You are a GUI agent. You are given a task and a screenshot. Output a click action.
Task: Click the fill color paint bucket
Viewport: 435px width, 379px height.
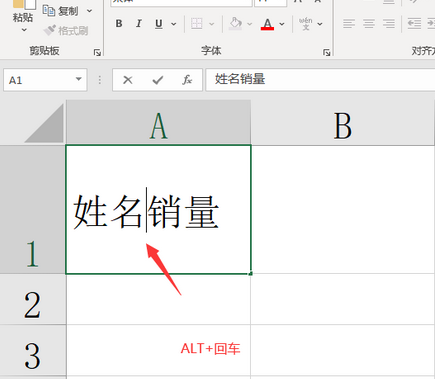pos(235,24)
